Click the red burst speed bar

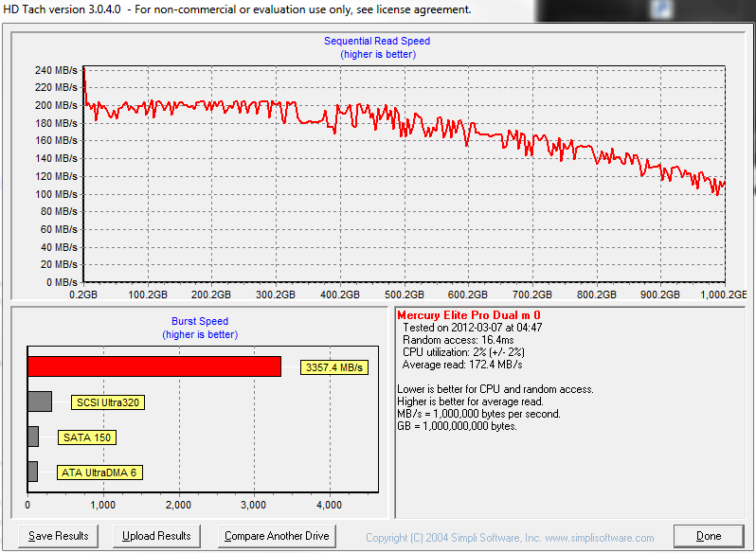coord(153,366)
